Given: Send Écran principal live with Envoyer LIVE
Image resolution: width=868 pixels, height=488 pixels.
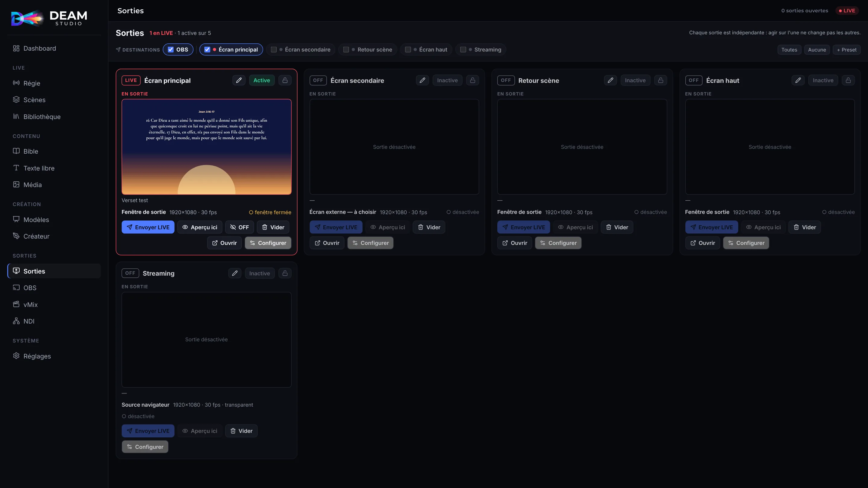Looking at the screenshot, I should [x=148, y=227].
